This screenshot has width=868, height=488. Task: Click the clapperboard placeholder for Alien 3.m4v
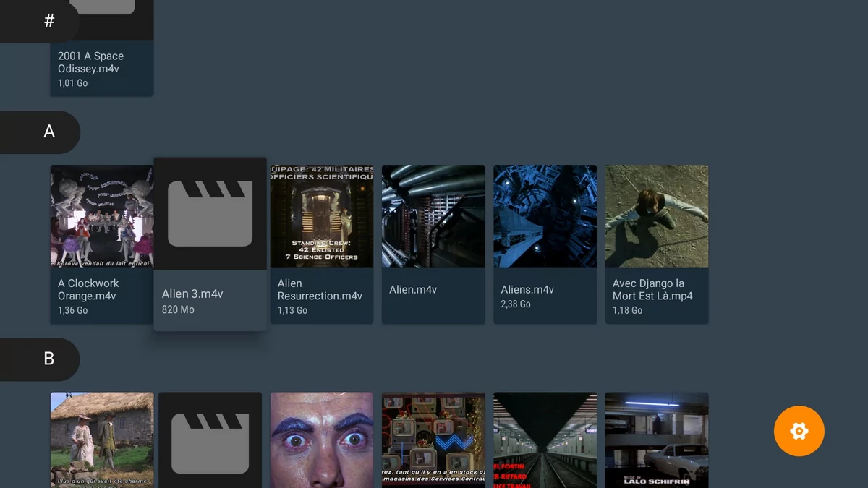(x=210, y=214)
